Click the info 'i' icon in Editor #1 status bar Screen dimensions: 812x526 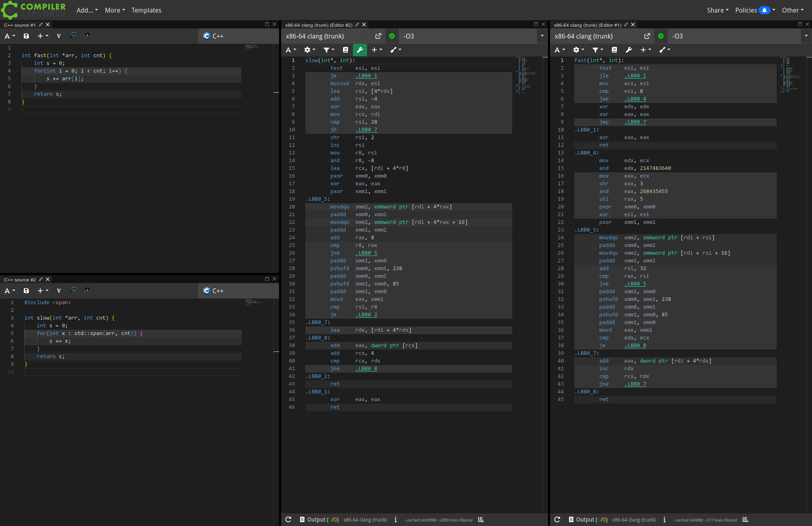point(664,520)
